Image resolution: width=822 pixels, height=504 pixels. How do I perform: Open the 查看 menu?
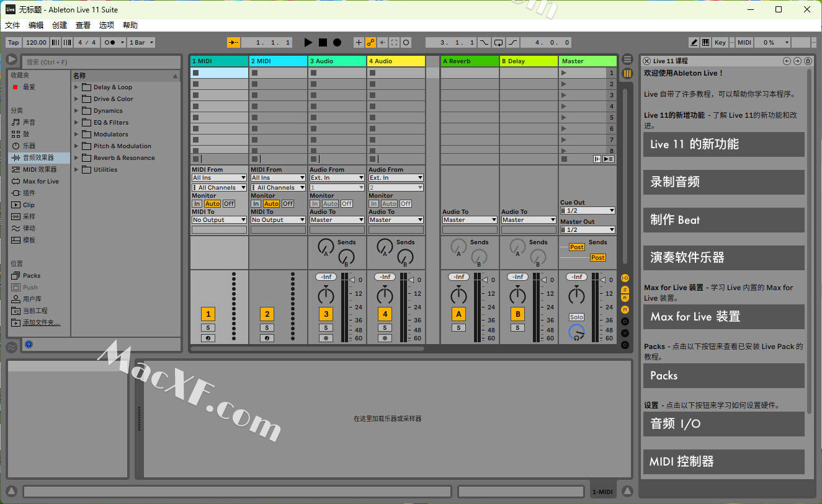83,25
